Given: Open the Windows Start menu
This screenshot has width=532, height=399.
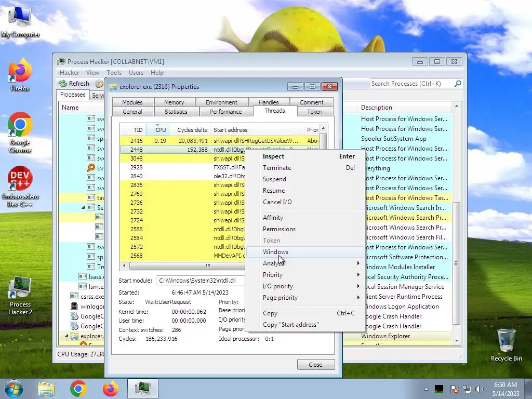Looking at the screenshot, I should tap(14, 389).
